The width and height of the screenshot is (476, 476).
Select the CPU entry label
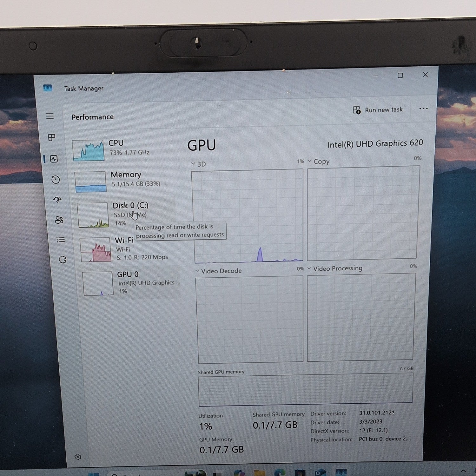coord(116,143)
